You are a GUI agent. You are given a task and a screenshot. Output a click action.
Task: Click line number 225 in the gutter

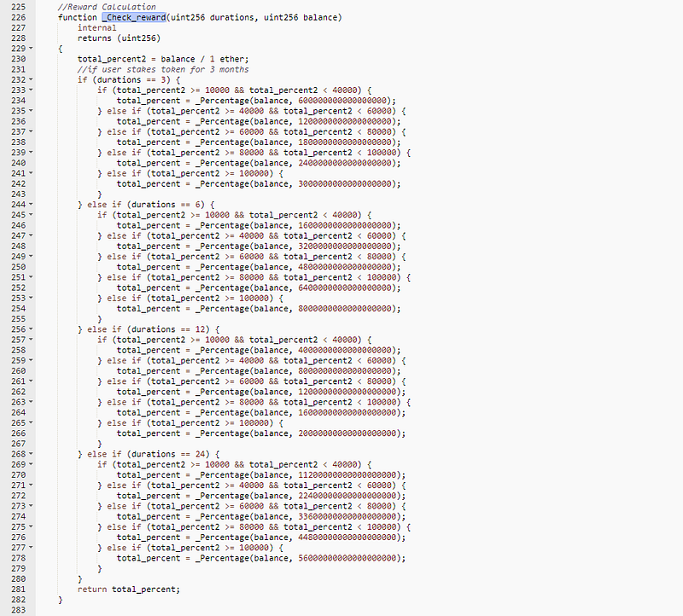click(x=15, y=8)
